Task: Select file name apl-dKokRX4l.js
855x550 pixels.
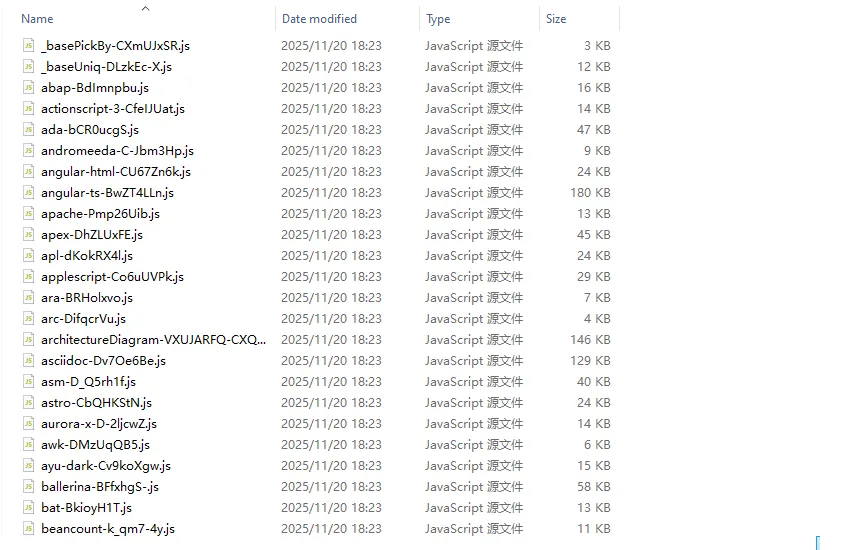Action: pyautogui.click(x=87, y=256)
